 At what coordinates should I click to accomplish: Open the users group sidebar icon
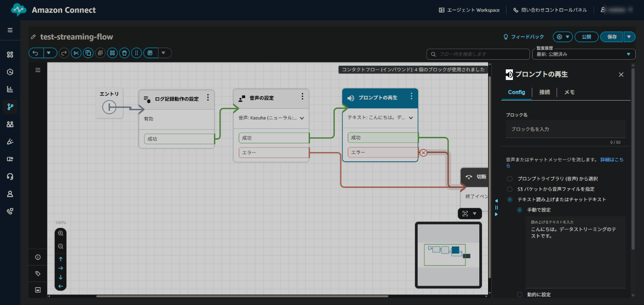[x=10, y=124]
